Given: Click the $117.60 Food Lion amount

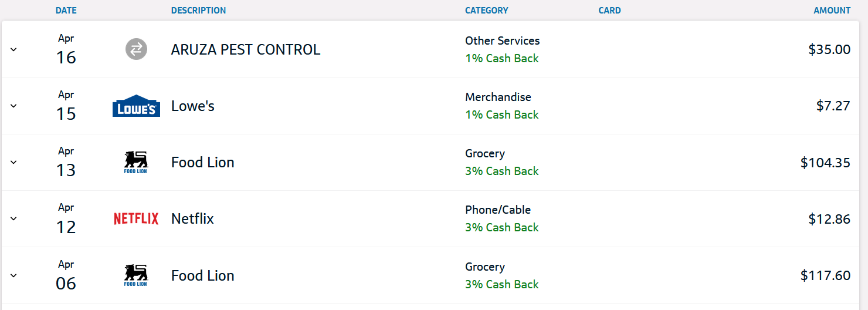Looking at the screenshot, I should [825, 275].
